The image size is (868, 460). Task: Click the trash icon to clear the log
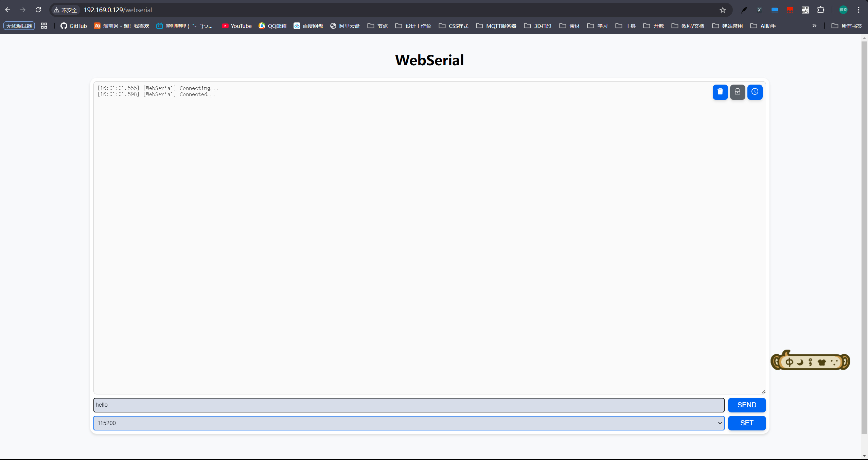720,92
